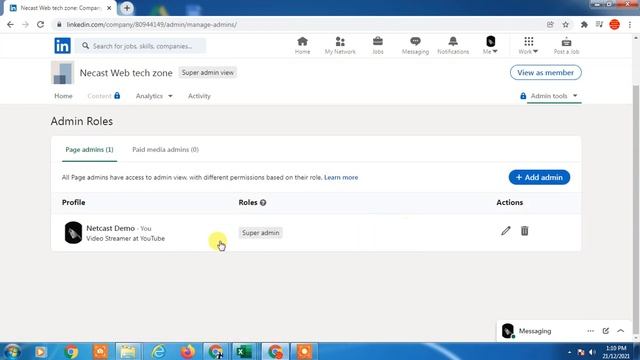Viewport: 640px width, 360px height.
Task: Open the media control playlist icon
Action: pyautogui.click(x=599, y=24)
